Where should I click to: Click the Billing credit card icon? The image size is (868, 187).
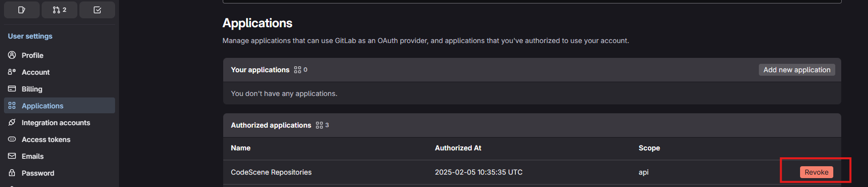coord(12,89)
